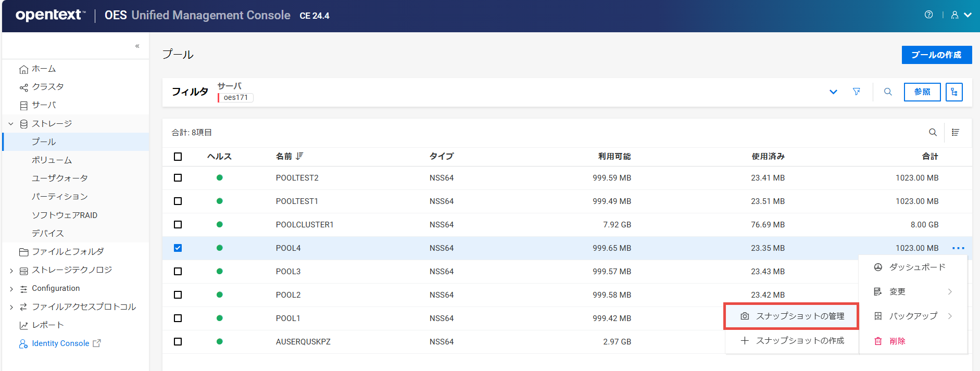Open the POOL4 three-dot actions menu
Screen dimensions: 980x371
pos(958,248)
